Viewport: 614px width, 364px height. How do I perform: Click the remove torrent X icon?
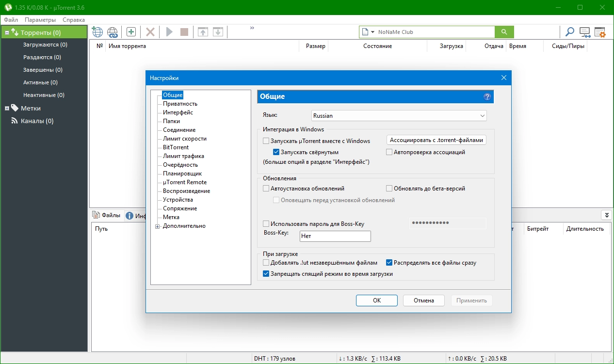(150, 32)
